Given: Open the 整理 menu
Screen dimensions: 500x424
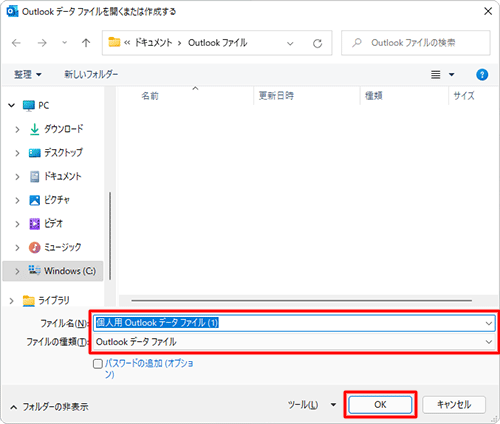Looking at the screenshot, I should pyautogui.click(x=28, y=74).
